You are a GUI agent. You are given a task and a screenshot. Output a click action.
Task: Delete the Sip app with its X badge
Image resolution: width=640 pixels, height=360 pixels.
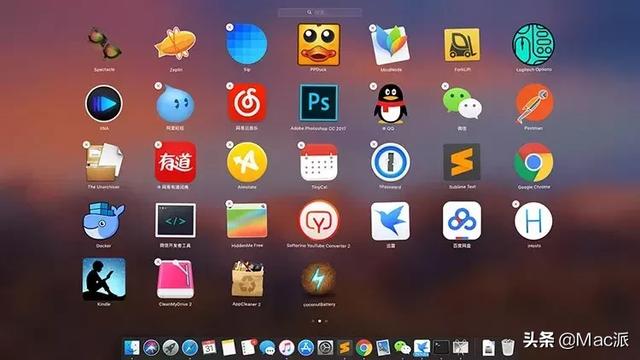point(230,27)
